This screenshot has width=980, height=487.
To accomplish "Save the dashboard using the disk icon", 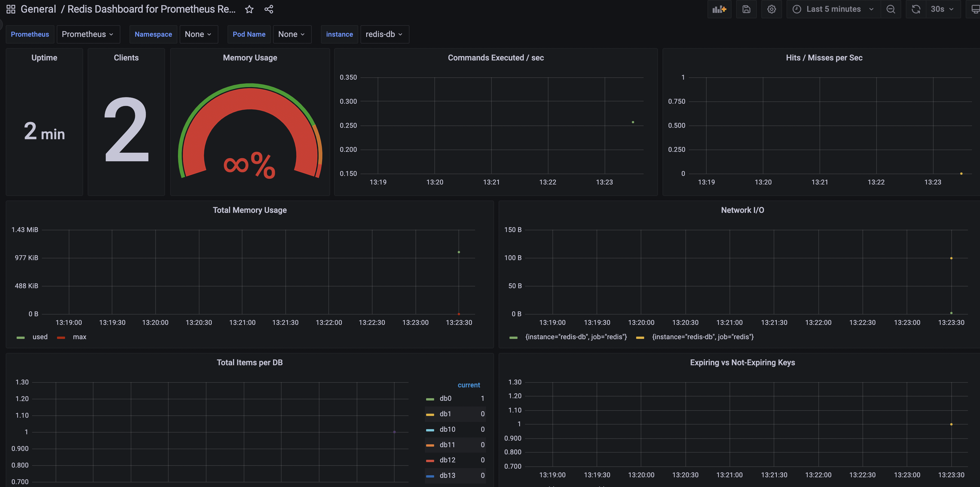I will (x=746, y=9).
